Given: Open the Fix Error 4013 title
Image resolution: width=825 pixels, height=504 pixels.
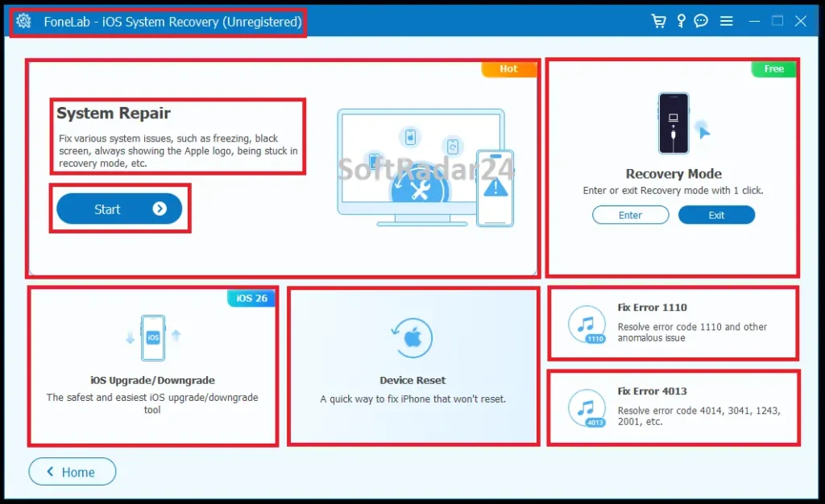Looking at the screenshot, I should tap(653, 391).
